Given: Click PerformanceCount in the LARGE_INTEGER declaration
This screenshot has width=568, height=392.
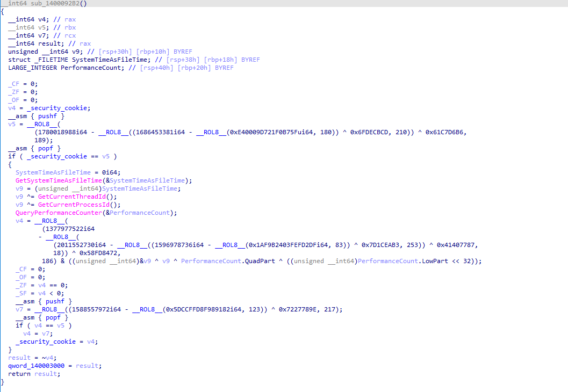Looking at the screenshot, I should click(91, 68).
